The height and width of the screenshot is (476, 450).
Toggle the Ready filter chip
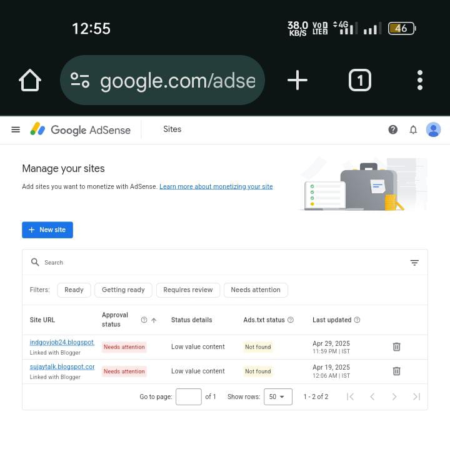[x=74, y=290]
